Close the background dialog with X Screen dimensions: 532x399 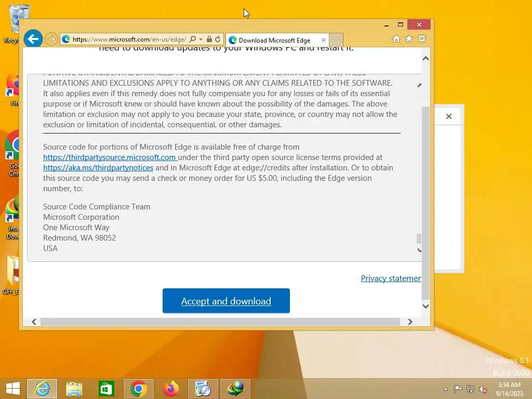pos(448,116)
